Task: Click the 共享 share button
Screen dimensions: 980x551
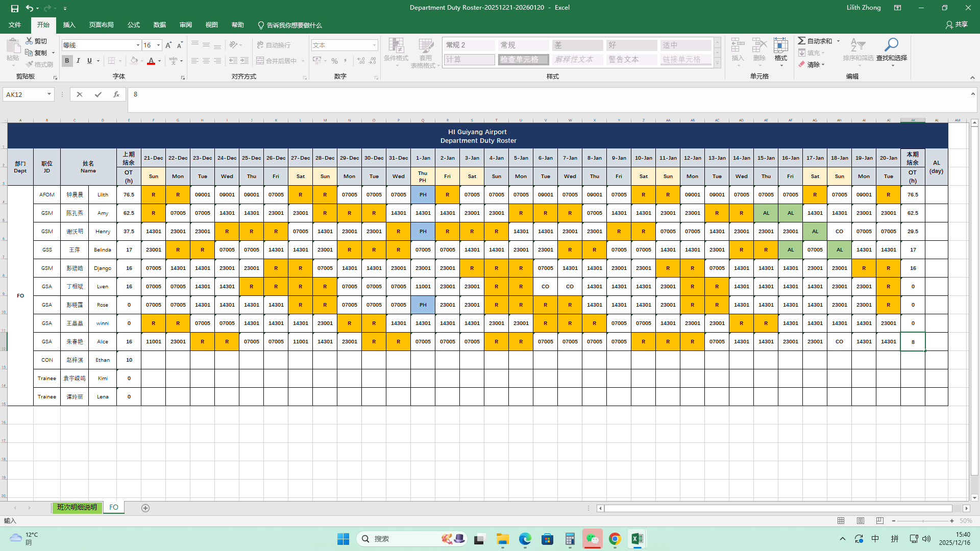Action: [x=957, y=24]
